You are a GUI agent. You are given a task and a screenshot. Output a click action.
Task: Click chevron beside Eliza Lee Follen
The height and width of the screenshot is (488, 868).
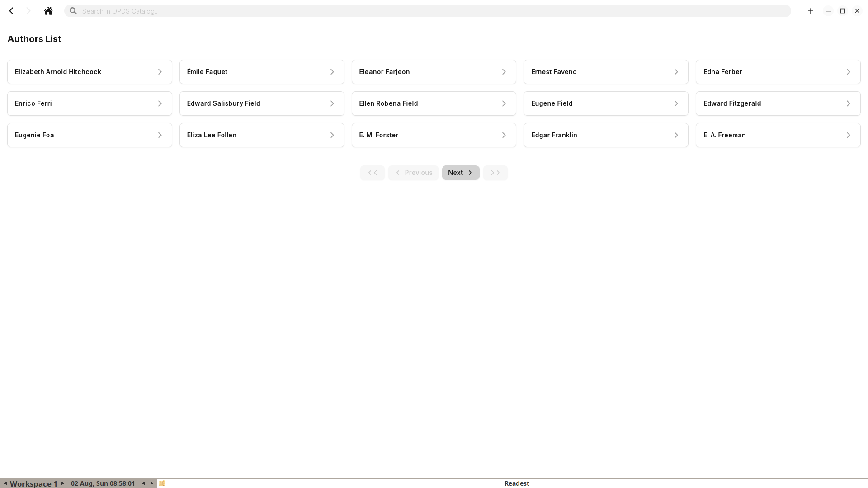332,135
